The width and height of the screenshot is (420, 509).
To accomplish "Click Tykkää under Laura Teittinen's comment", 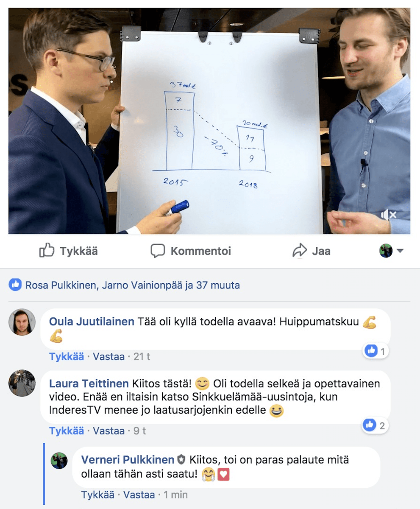I will 67,431.
